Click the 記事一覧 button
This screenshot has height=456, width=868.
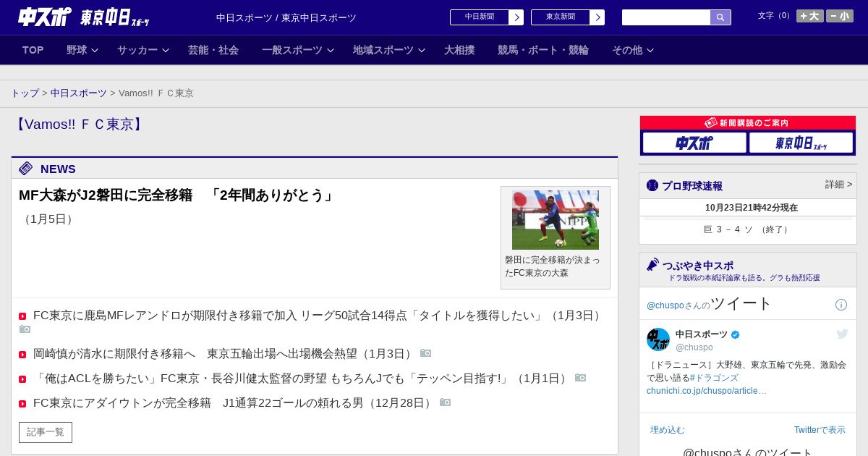(46, 432)
